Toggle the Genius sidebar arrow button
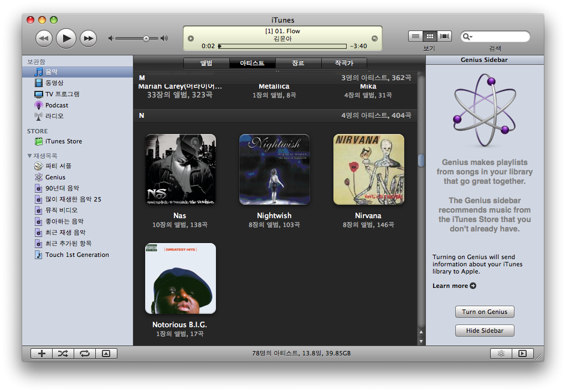The width and height of the screenshot is (566, 392). 522,353
